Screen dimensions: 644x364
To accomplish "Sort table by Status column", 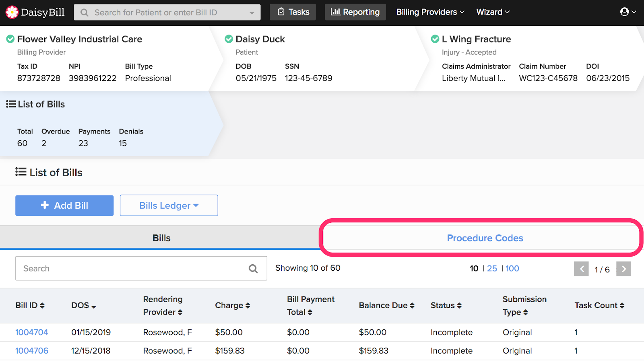I will point(446,305).
